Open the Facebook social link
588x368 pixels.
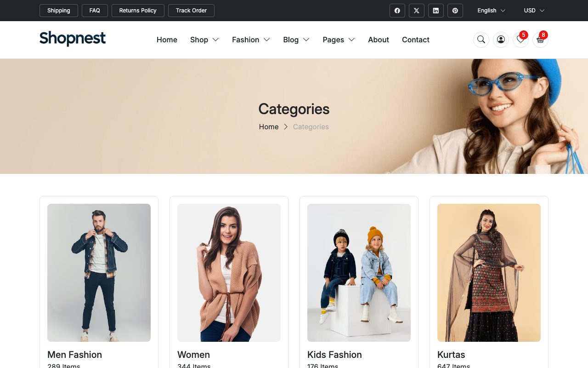[397, 11]
